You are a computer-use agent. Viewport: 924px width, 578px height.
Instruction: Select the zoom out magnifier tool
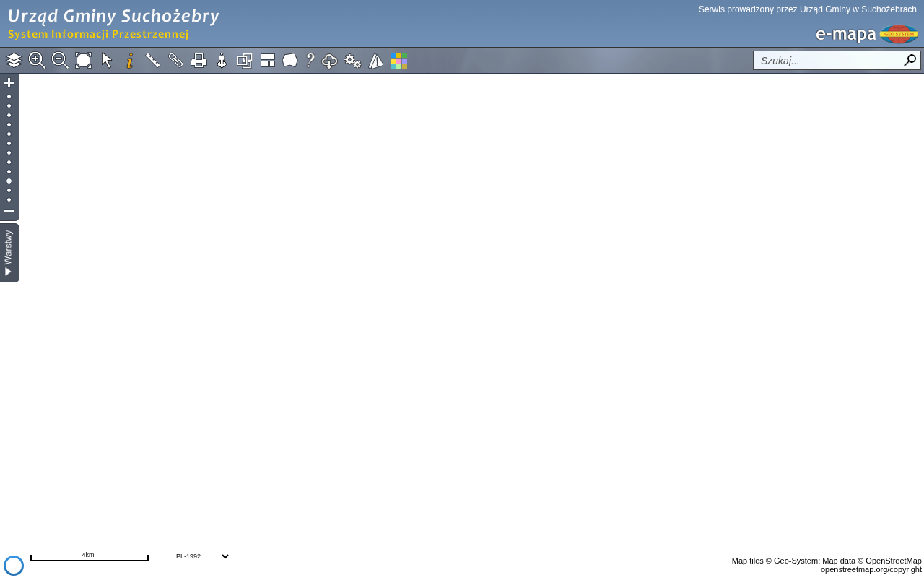tap(60, 61)
